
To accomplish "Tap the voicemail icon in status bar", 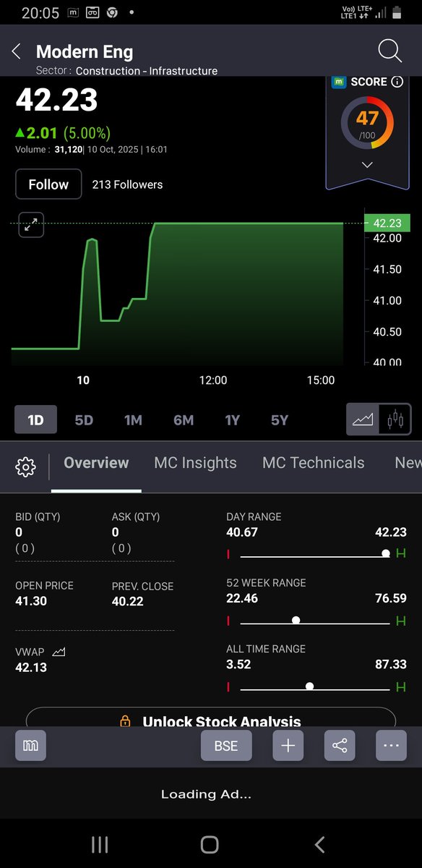I will click(x=92, y=12).
